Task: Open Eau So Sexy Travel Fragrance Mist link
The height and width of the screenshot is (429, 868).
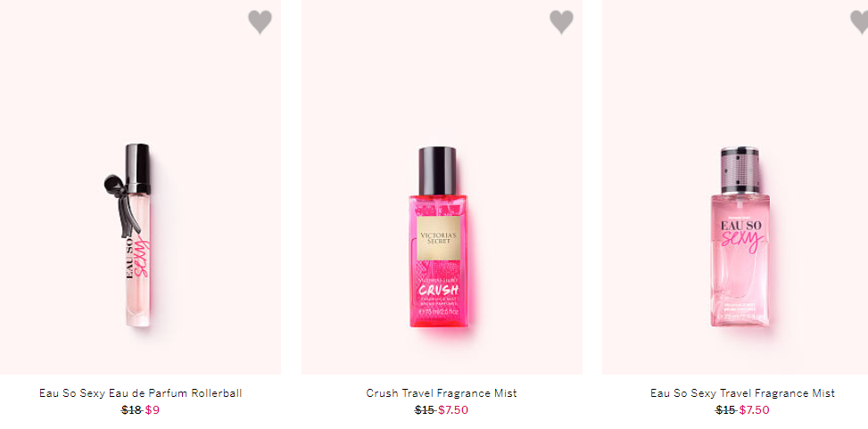Action: pos(743,393)
